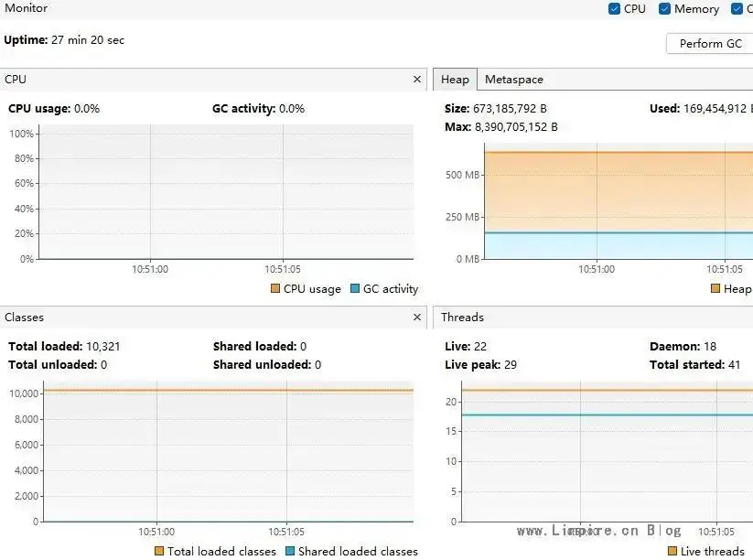Image resolution: width=753 pixels, height=560 pixels.
Task: Click the Heap legend swatch
Action: 715,288
